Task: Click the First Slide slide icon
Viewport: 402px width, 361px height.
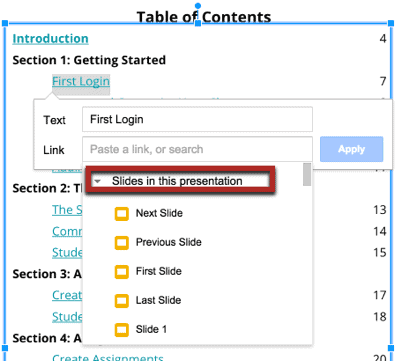Action: click(122, 272)
